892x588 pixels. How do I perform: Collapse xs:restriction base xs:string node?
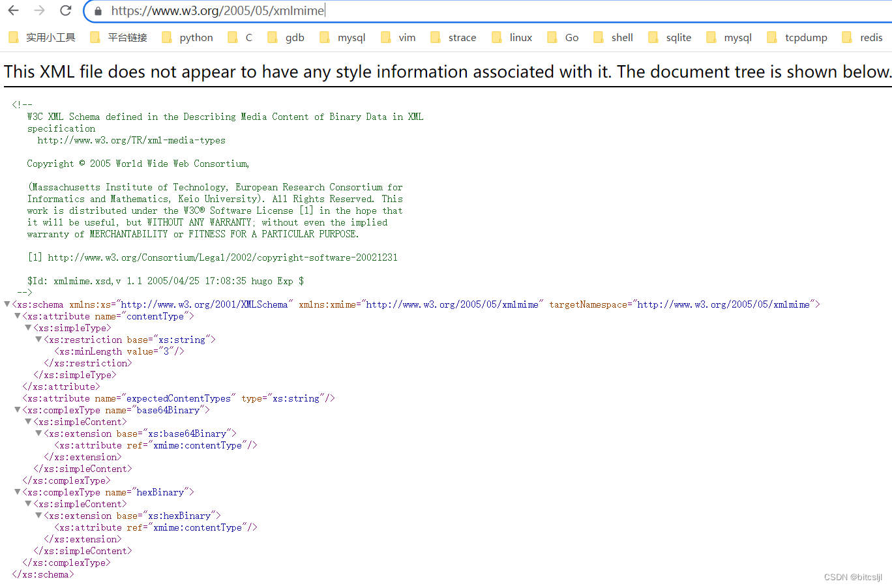(38, 340)
